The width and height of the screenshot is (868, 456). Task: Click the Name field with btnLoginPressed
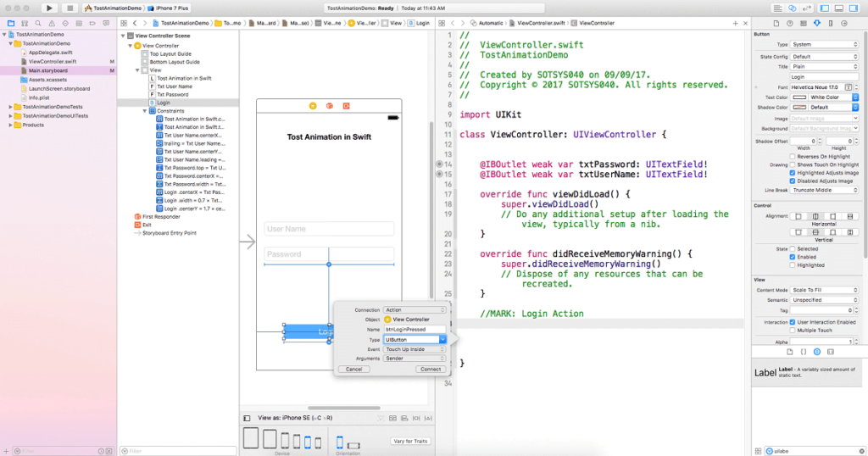(415, 329)
